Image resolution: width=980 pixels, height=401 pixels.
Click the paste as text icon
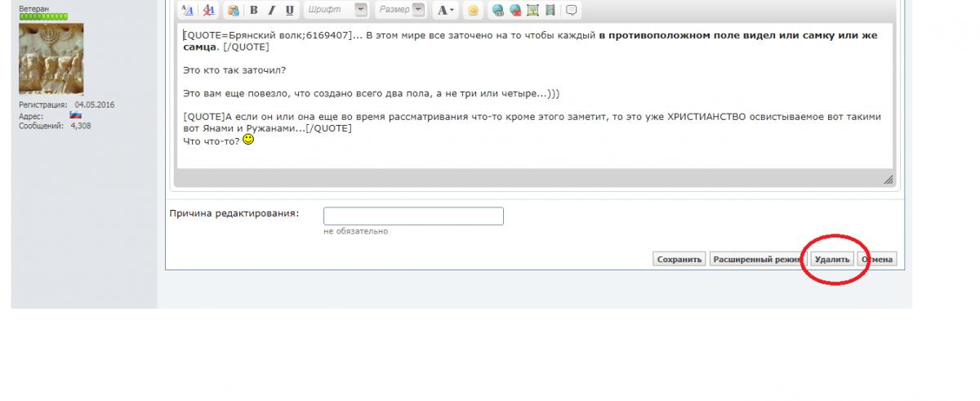click(x=234, y=11)
